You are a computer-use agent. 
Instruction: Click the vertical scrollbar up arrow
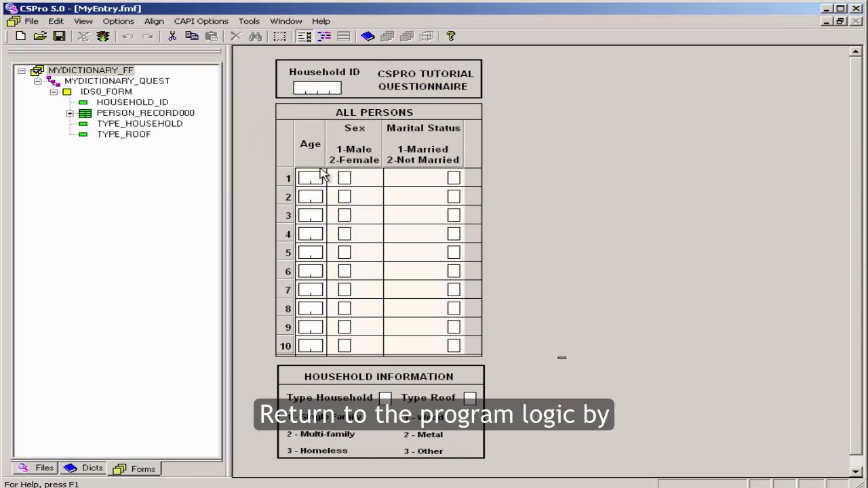[856, 52]
